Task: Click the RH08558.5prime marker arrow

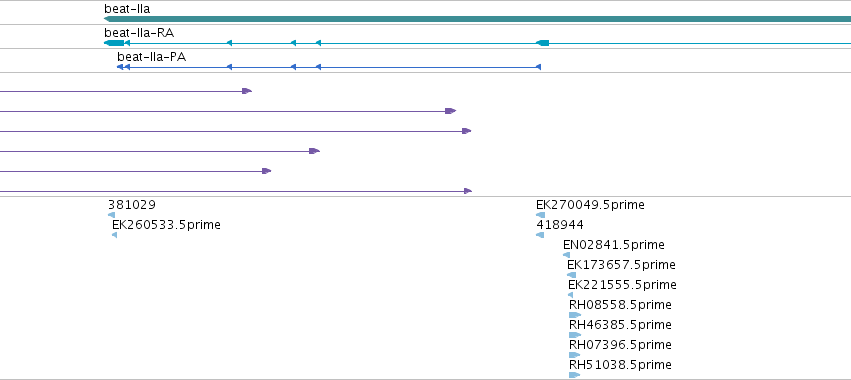Action: pos(575,315)
